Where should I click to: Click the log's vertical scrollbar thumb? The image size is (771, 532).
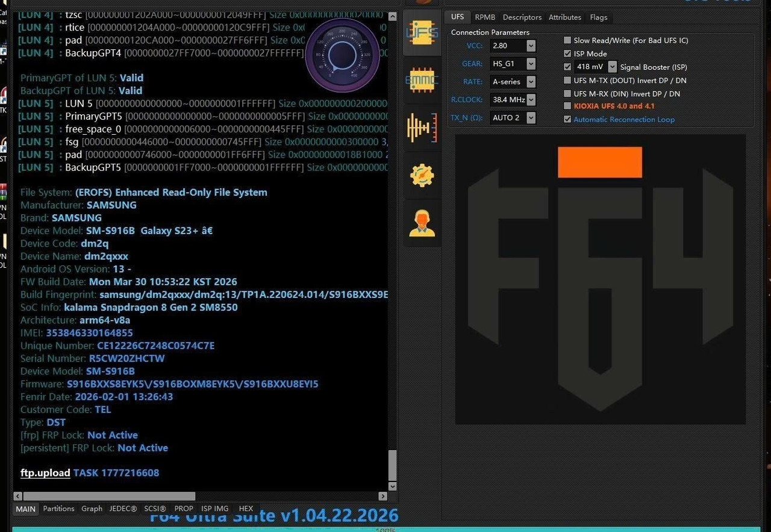393,465
